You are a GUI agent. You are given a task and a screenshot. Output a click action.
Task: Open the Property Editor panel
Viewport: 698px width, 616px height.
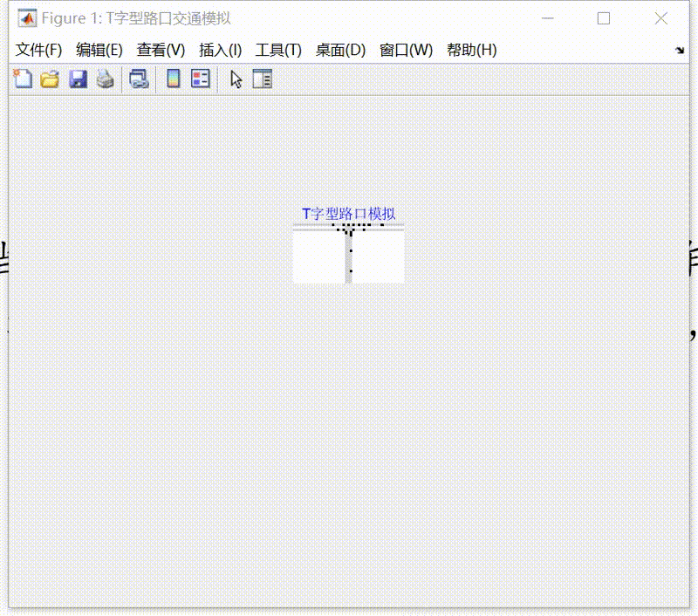pyautogui.click(x=263, y=79)
